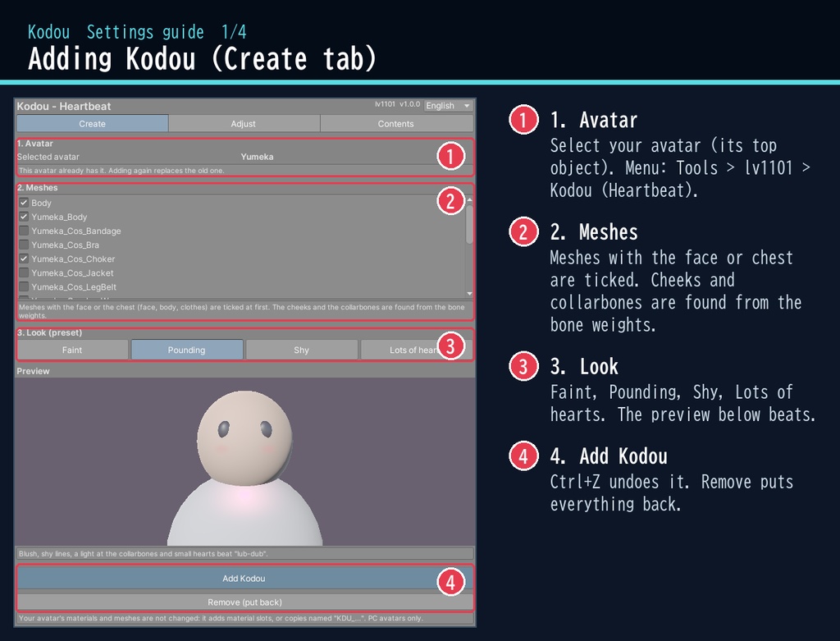Image resolution: width=840 pixels, height=641 pixels.
Task: Click the meshes list scroll-up arrow
Action: pyautogui.click(x=469, y=199)
